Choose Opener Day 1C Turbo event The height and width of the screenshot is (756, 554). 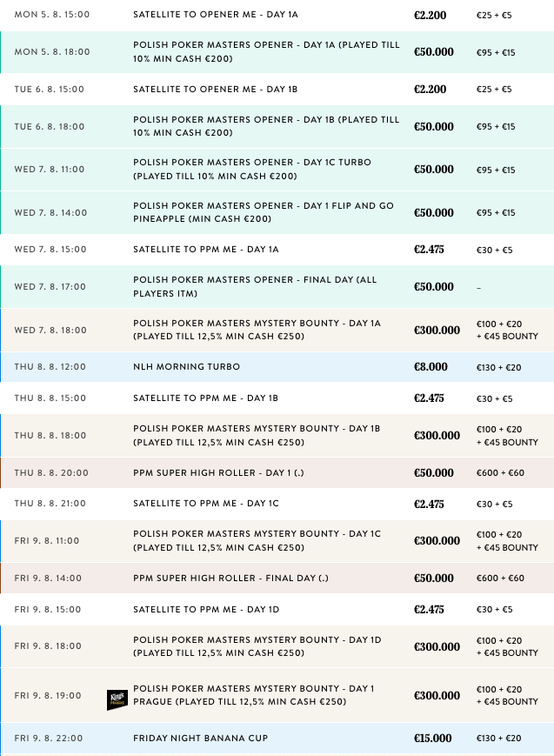point(264,170)
